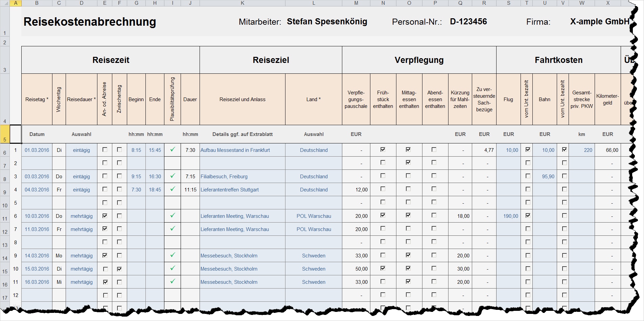644x321 pixels.
Task: Select the Verpflegung section header
Action: click(x=419, y=60)
